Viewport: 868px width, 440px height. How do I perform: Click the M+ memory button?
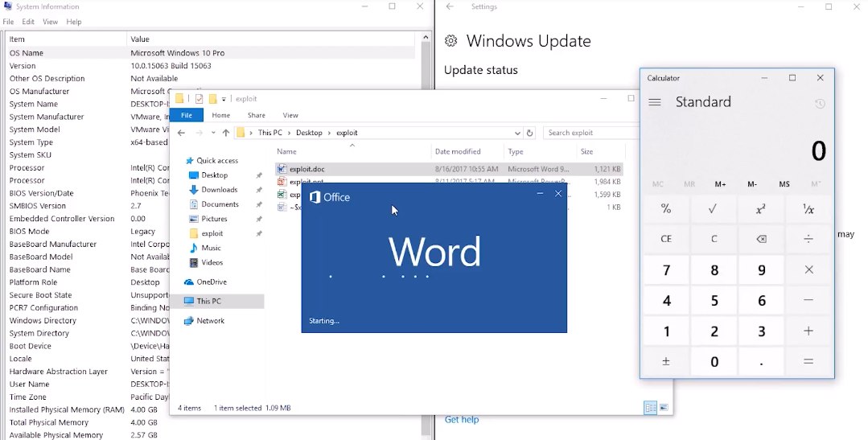[x=720, y=183]
